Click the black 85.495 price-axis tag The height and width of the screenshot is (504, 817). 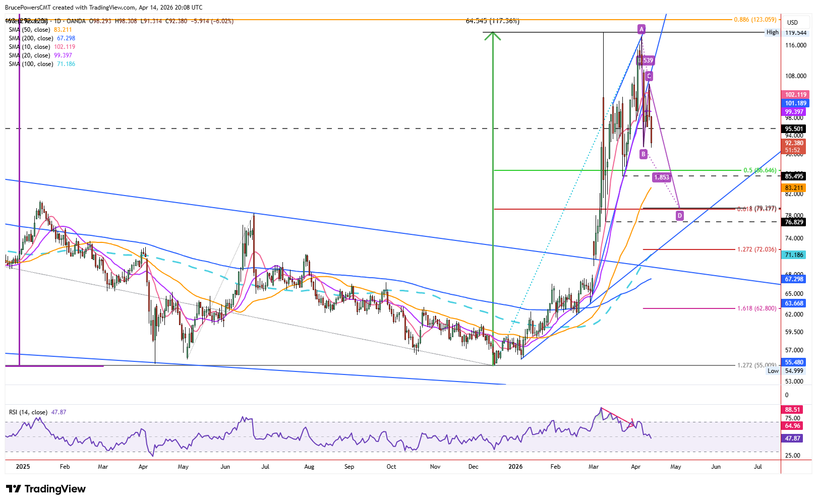point(794,176)
